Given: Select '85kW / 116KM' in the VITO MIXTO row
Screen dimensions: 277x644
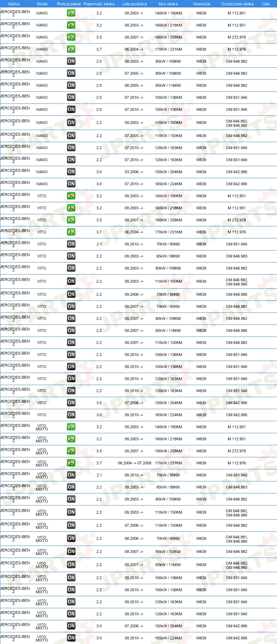Looking at the screenshot, I should pos(168,565).
